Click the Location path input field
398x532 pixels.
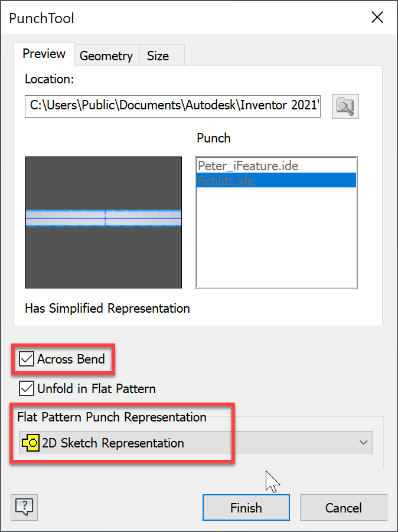coord(172,106)
